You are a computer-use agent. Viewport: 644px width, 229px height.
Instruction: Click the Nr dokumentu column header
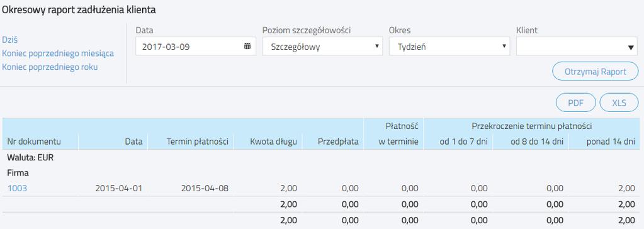(x=34, y=142)
